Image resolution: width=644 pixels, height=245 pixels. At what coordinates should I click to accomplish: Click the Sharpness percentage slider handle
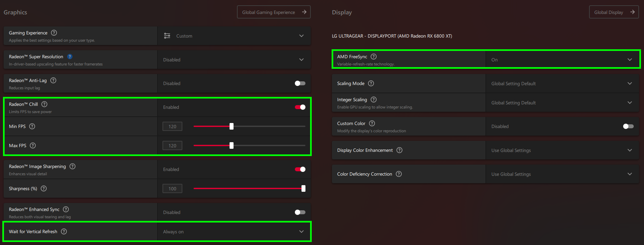303,188
